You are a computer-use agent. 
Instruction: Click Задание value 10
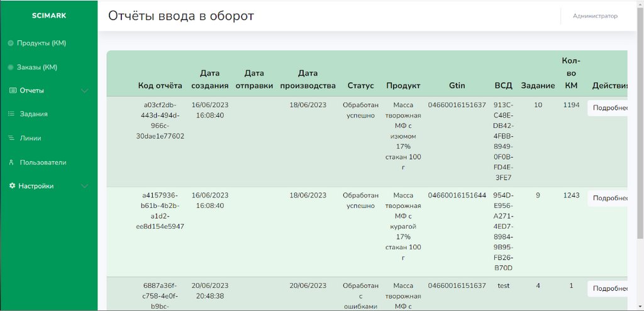(538, 105)
